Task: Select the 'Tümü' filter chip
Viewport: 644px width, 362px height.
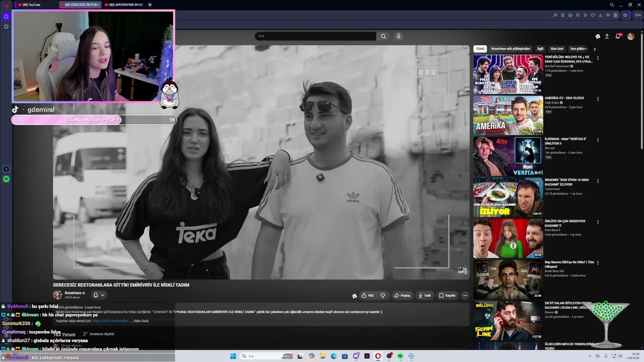Action: coord(480,49)
